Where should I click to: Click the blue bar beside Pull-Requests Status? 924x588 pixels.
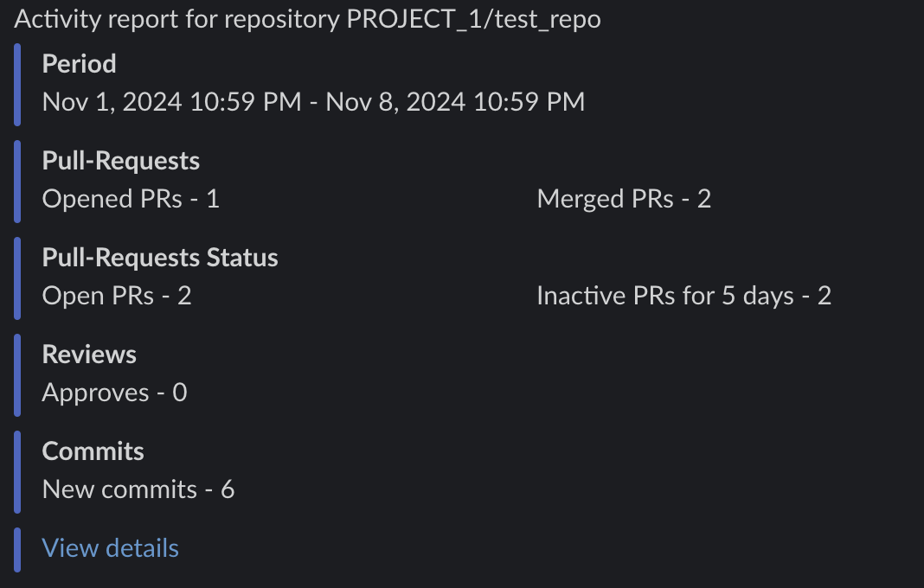click(x=17, y=277)
